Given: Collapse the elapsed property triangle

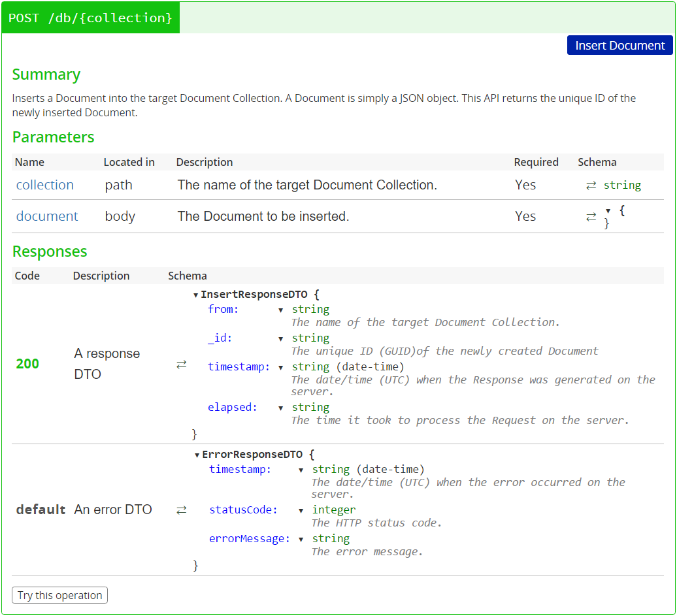Looking at the screenshot, I should pos(280,408).
